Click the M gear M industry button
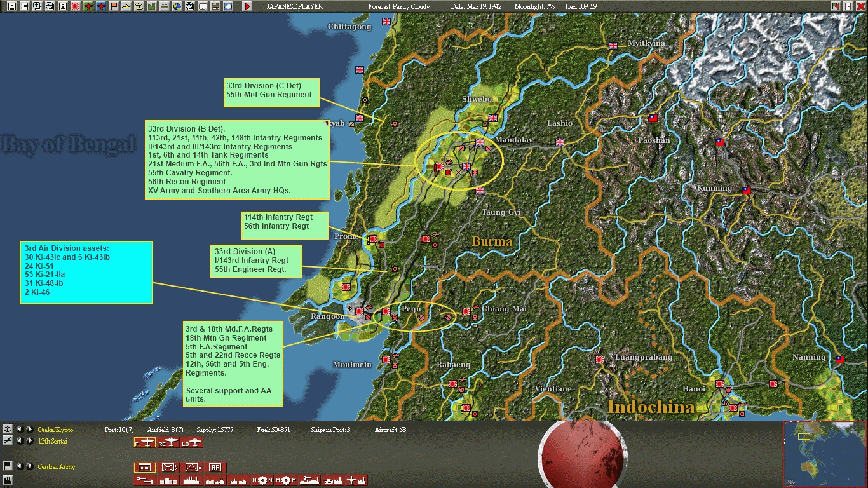 tap(286, 480)
